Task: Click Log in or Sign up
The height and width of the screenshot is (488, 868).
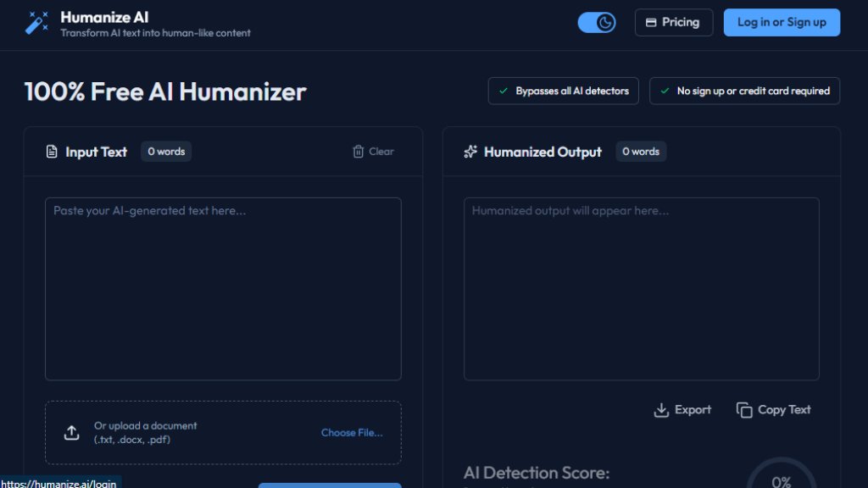Action: point(782,22)
